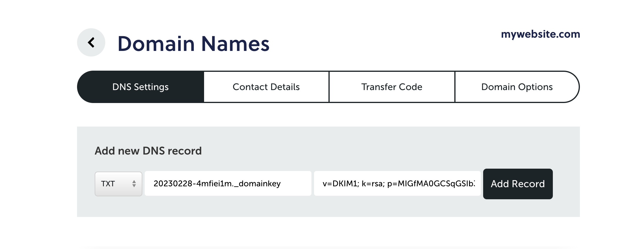This screenshot has width=644, height=249.
Task: Go to the Domain Options tab
Action: pos(517,87)
